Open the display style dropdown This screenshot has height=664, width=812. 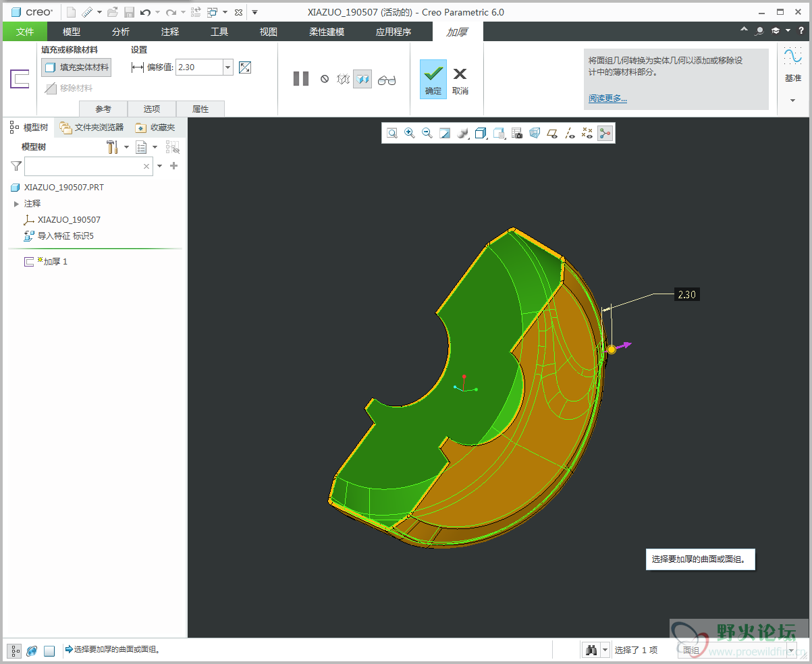pyautogui.click(x=462, y=134)
